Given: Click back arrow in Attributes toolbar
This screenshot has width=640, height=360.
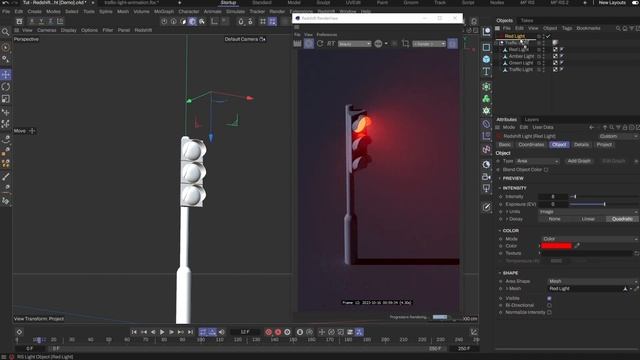Looking at the screenshot, I should coord(591,127).
